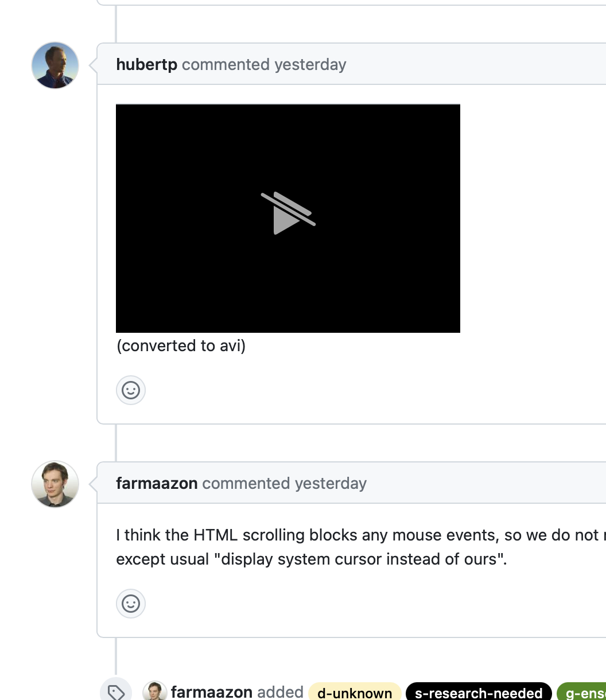
Task: Select the s-research-needed label
Action: (478, 693)
